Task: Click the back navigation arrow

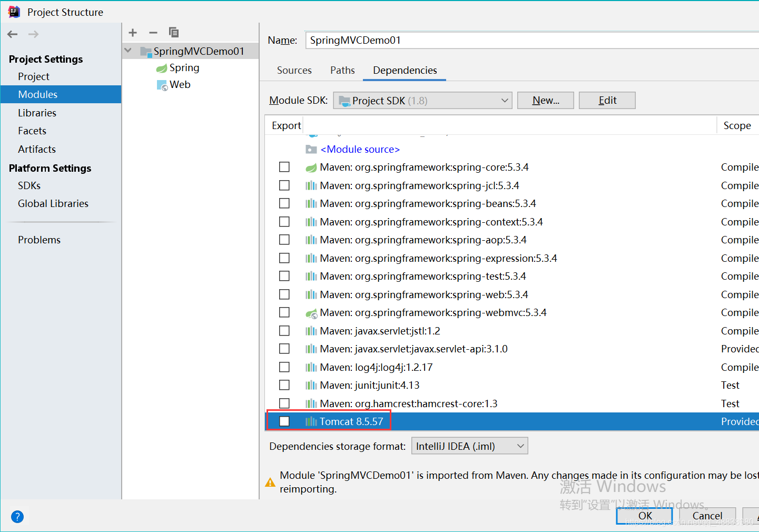Action: [13, 34]
